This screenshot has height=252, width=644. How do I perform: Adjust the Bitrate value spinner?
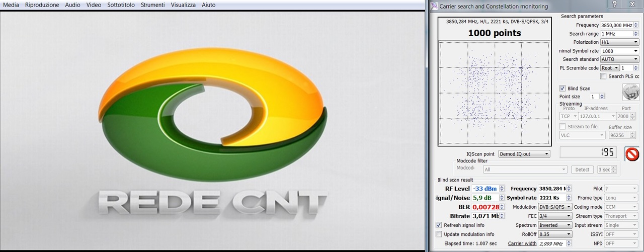pos(502,216)
